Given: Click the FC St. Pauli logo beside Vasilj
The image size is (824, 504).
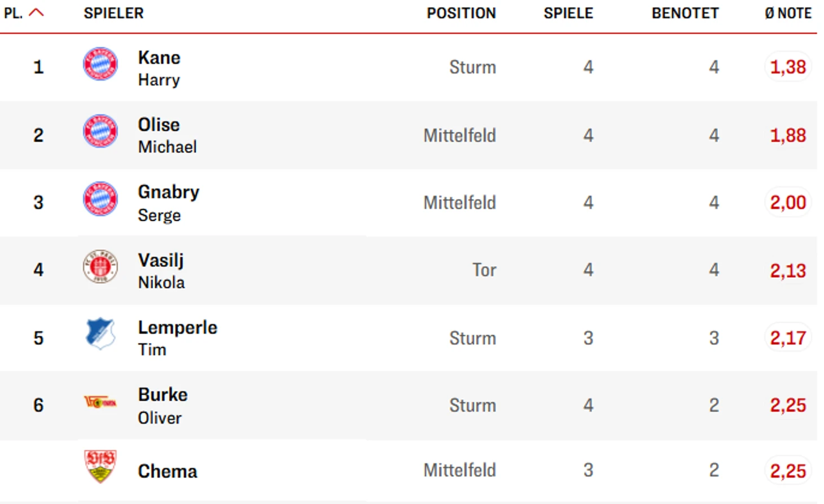Looking at the screenshot, I should click(100, 266).
